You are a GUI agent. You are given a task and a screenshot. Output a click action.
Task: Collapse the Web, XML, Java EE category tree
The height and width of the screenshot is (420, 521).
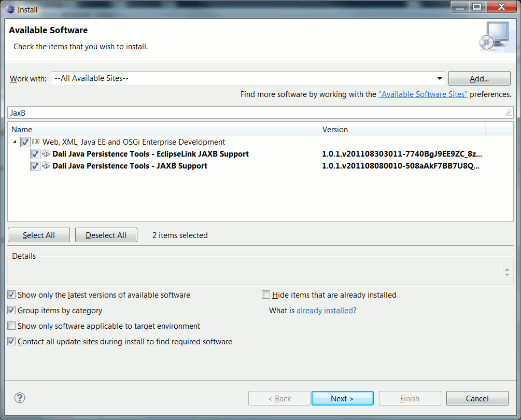[15, 142]
